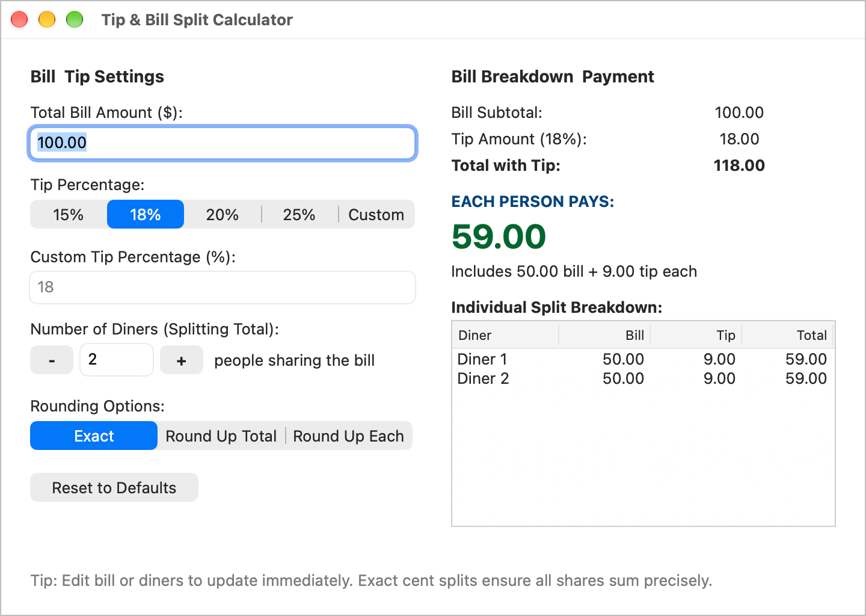Click the Custom Tip Percentage field
The image size is (866, 616).
click(223, 288)
